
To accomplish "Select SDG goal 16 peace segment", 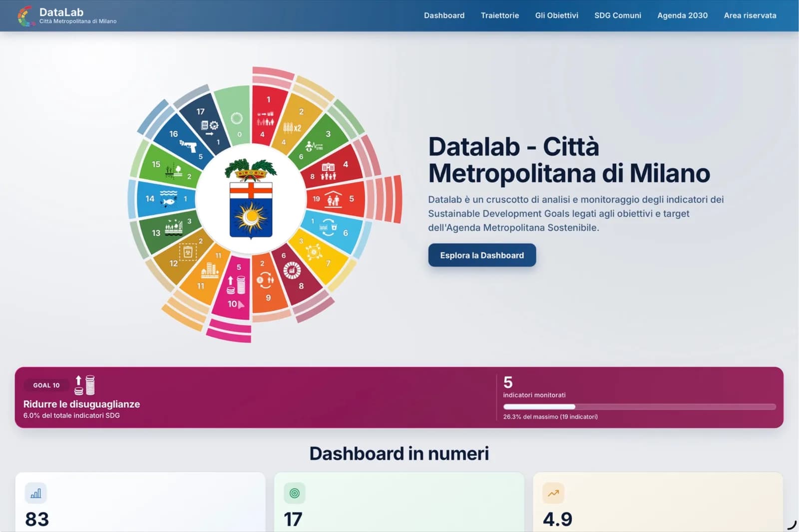I will click(x=184, y=142).
